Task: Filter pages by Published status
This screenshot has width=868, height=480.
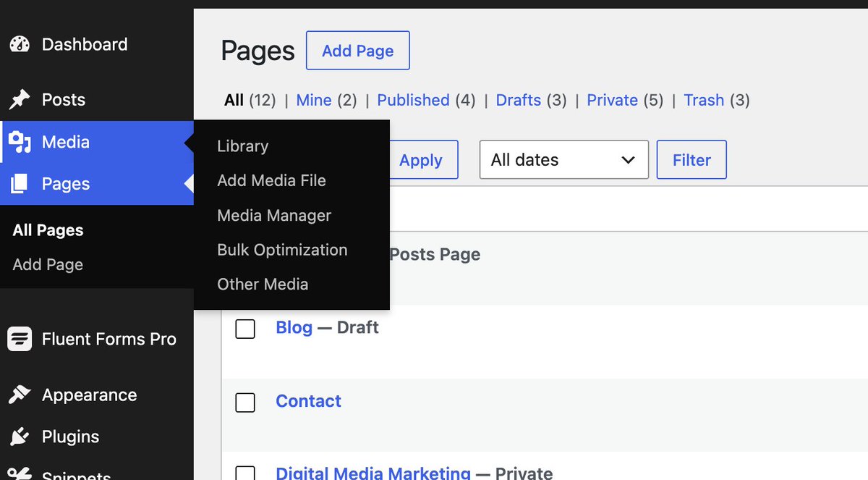Action: (413, 100)
